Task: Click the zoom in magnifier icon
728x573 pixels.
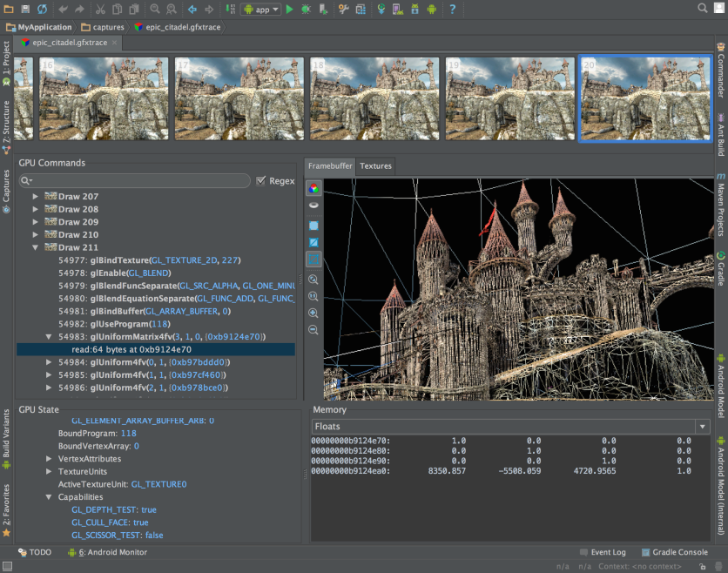Action: coord(315,311)
